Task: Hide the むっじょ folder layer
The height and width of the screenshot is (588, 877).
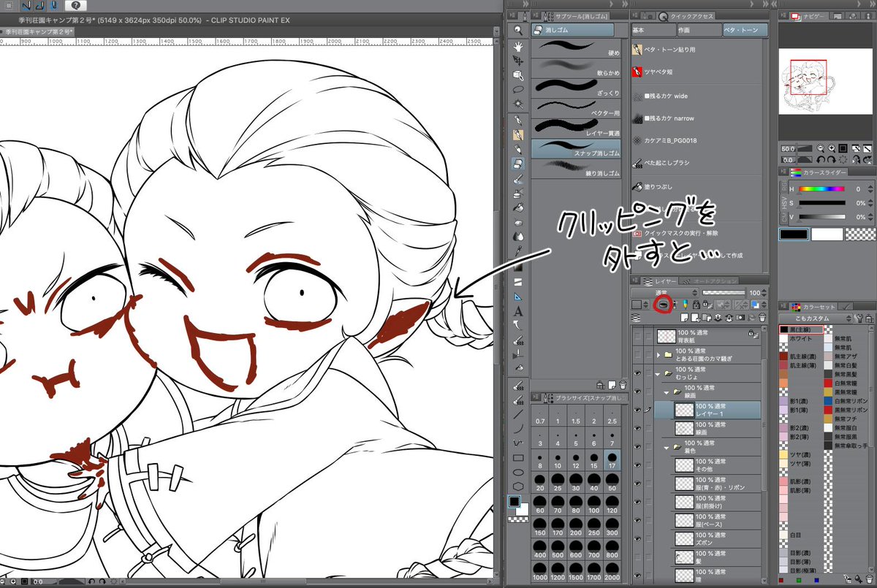Action: [638, 373]
